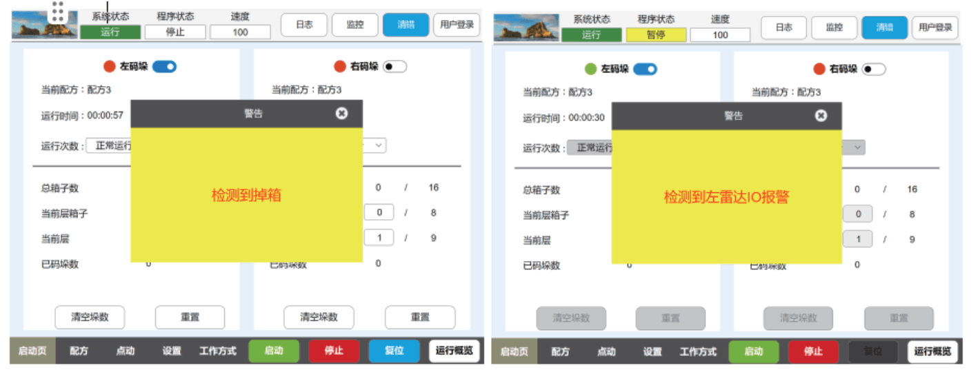Click the 当前层 field showing 1 in the right screen

click(x=858, y=240)
